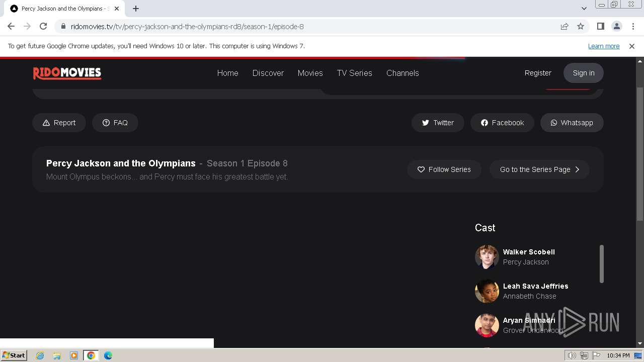The image size is (644, 362).
Task: Open the Movies menu item
Action: coord(310,73)
